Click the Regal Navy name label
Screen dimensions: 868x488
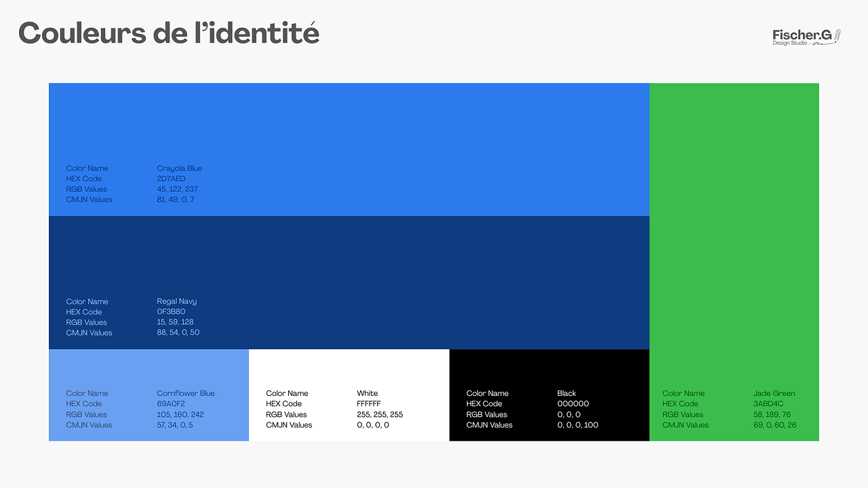coord(176,302)
